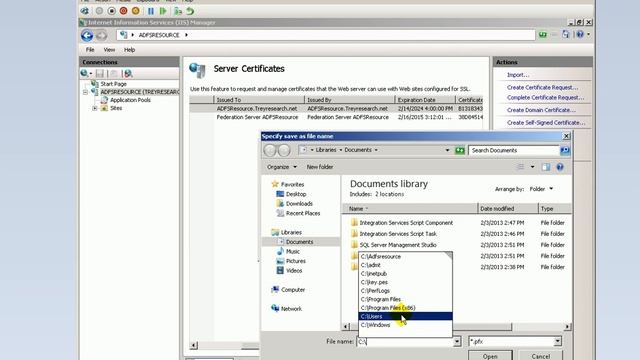The width and height of the screenshot is (640, 360).
Task: Click the Open button in the dialog
Action: point(490,356)
